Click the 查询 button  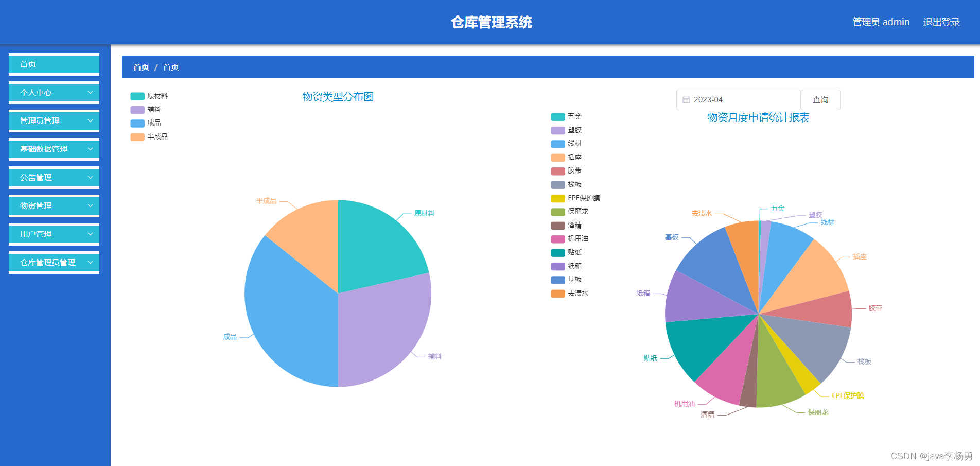pyautogui.click(x=820, y=99)
